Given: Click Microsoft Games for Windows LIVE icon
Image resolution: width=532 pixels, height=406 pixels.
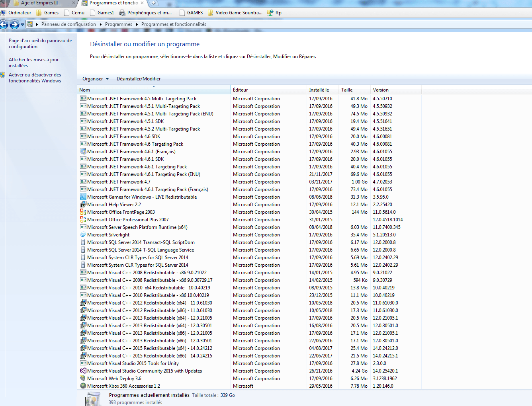Looking at the screenshot, I should click(x=83, y=197).
